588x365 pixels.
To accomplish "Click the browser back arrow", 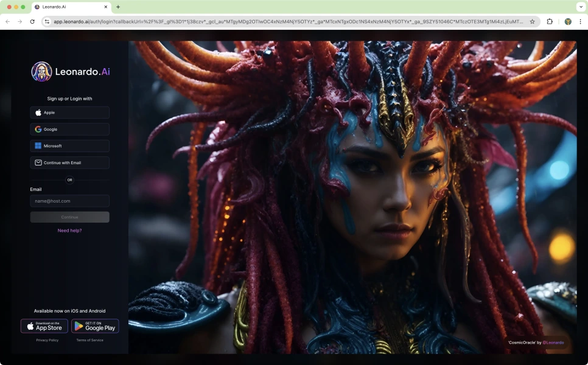I will coord(7,22).
